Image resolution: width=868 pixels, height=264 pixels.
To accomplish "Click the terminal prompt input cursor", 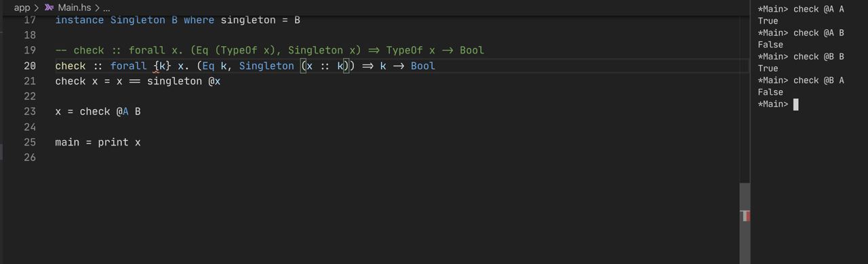I will click(x=796, y=104).
